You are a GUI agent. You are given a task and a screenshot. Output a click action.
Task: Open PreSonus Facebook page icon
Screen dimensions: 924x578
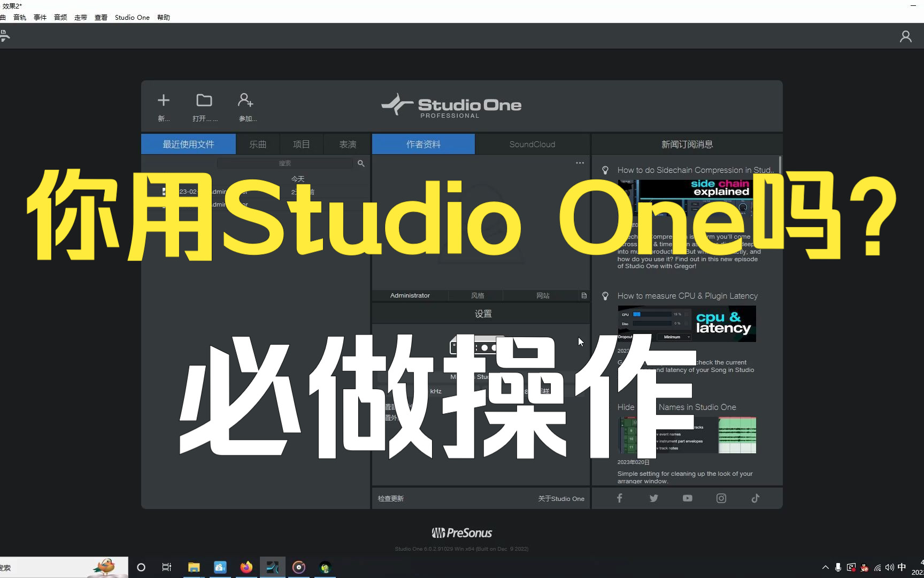click(620, 498)
